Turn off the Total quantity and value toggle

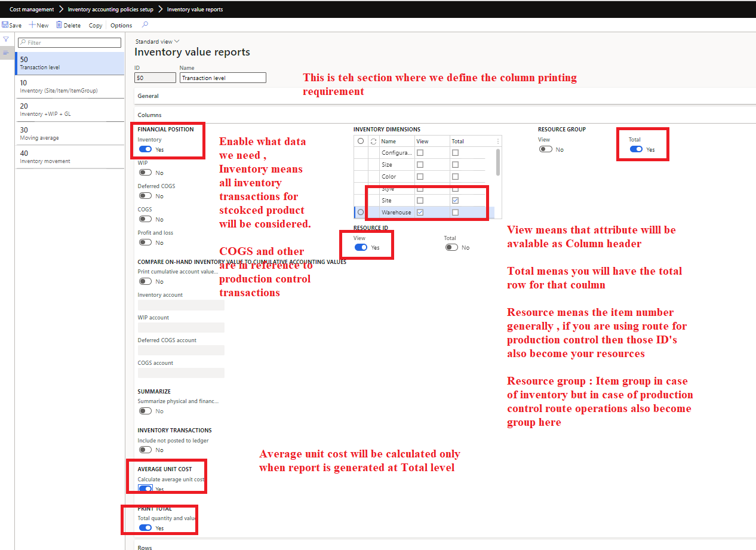click(x=145, y=528)
